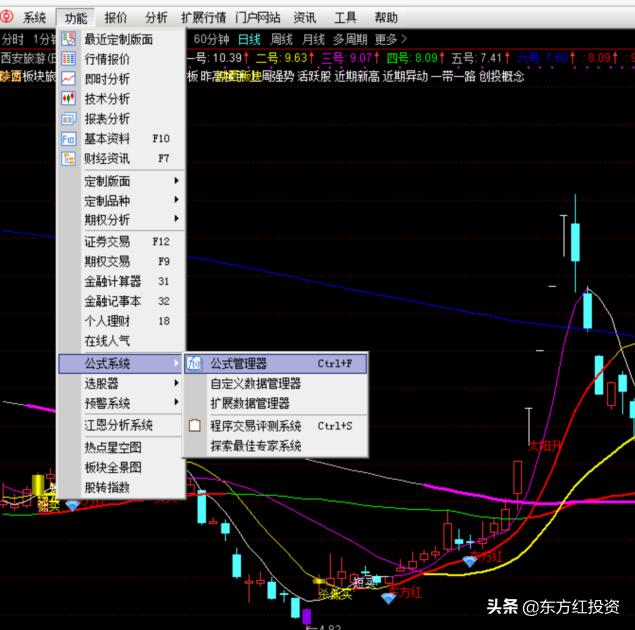This screenshot has height=630, width=635.
Task: Click the 近期异动 tag
Action: pyautogui.click(x=405, y=76)
